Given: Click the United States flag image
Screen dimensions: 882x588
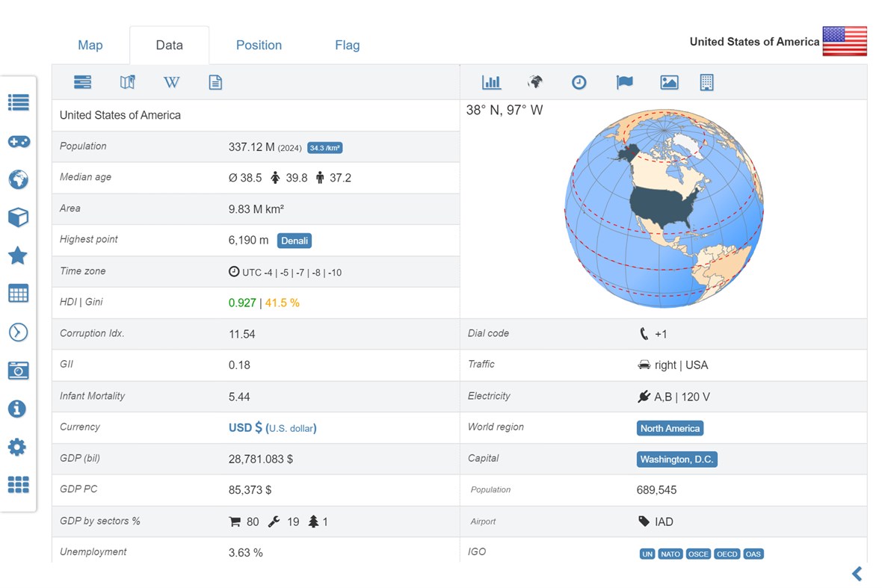Looking at the screenshot, I should (844, 42).
